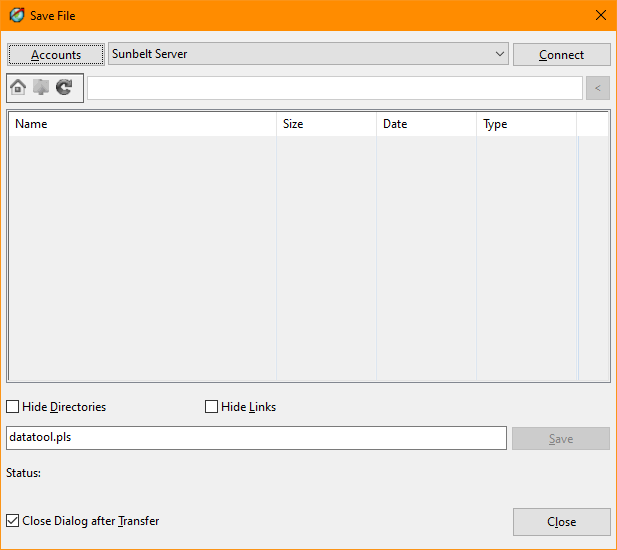The height and width of the screenshot is (550, 617).
Task: Click the parent folder icon
Action: click(x=41, y=88)
